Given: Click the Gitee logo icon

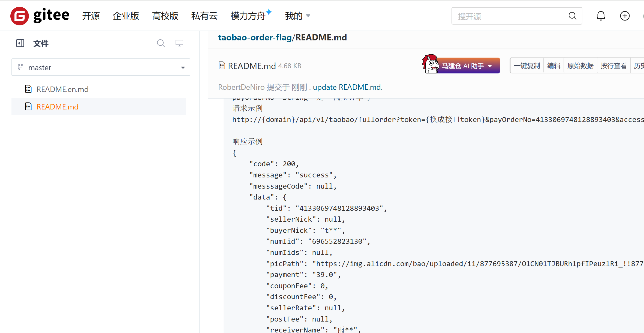Looking at the screenshot, I should coord(20,16).
